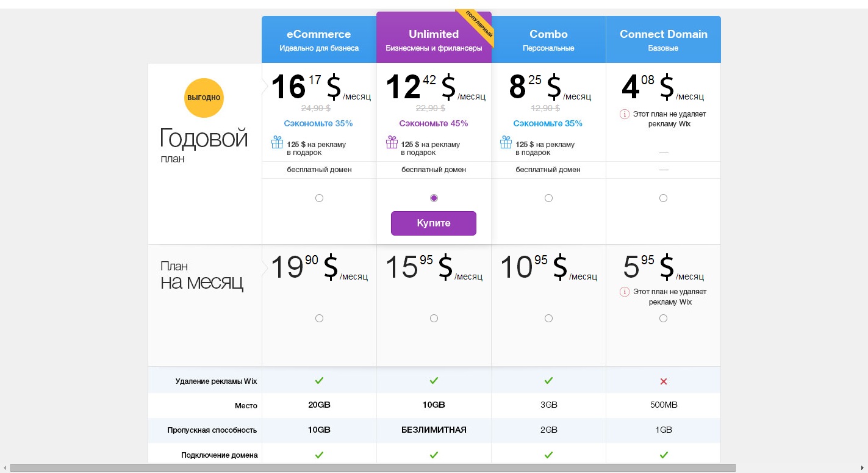Select Connect Domain yearly plan radio button
This screenshot has width=868, height=473.
point(663,198)
